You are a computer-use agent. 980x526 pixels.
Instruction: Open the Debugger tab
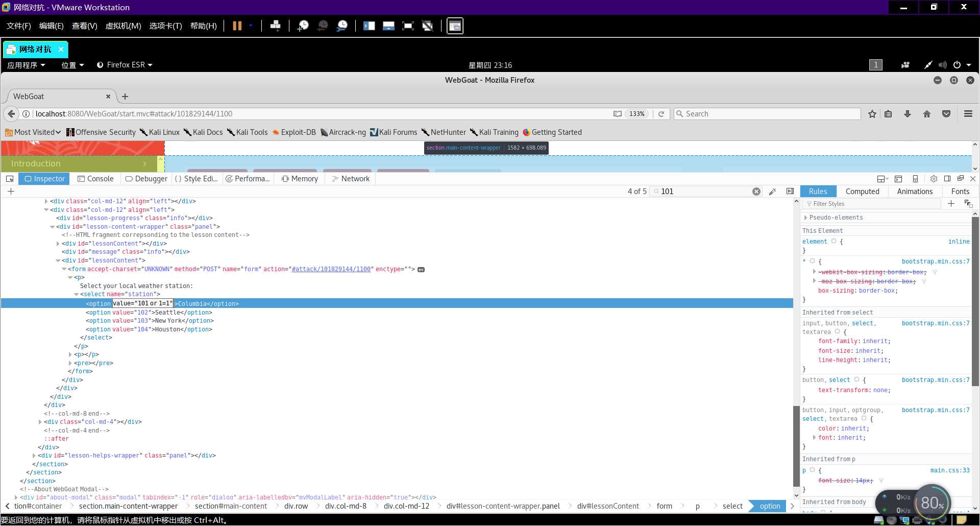pos(146,179)
